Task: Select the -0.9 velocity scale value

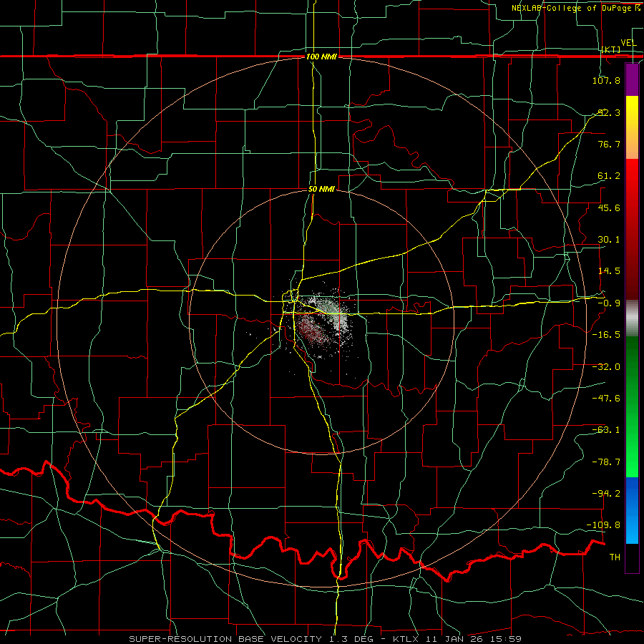Action: [609, 303]
